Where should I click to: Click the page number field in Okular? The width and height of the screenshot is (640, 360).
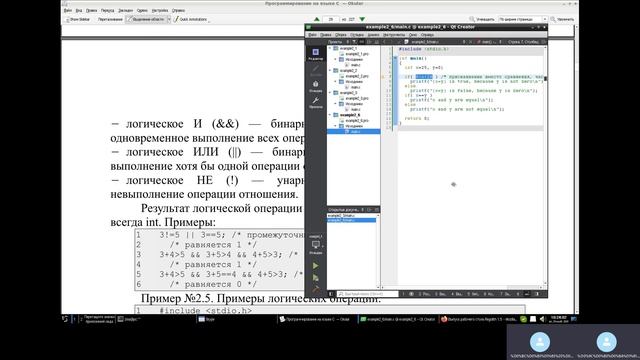pyautogui.click(x=331, y=19)
